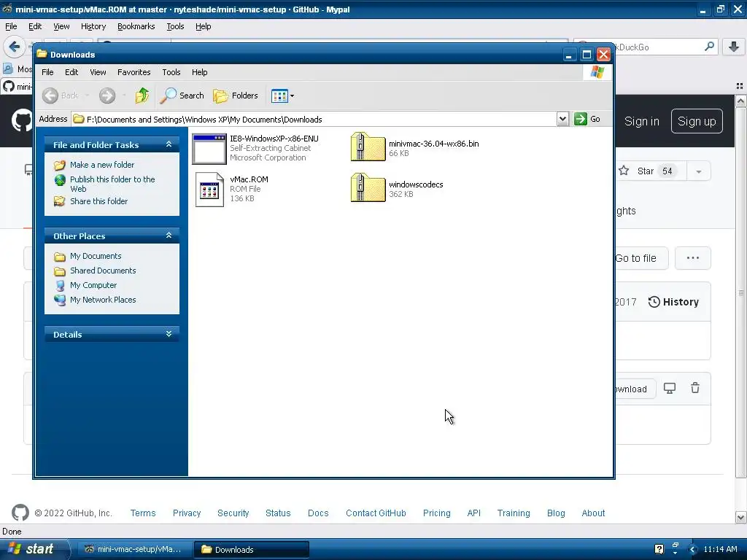Click the Go to file button
The width and height of the screenshot is (747, 560).
[641, 258]
